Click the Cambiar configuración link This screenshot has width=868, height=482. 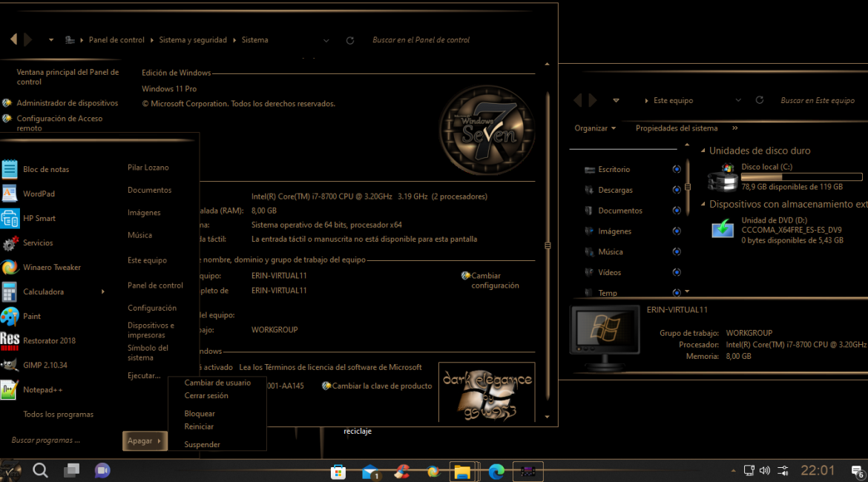[495, 280]
